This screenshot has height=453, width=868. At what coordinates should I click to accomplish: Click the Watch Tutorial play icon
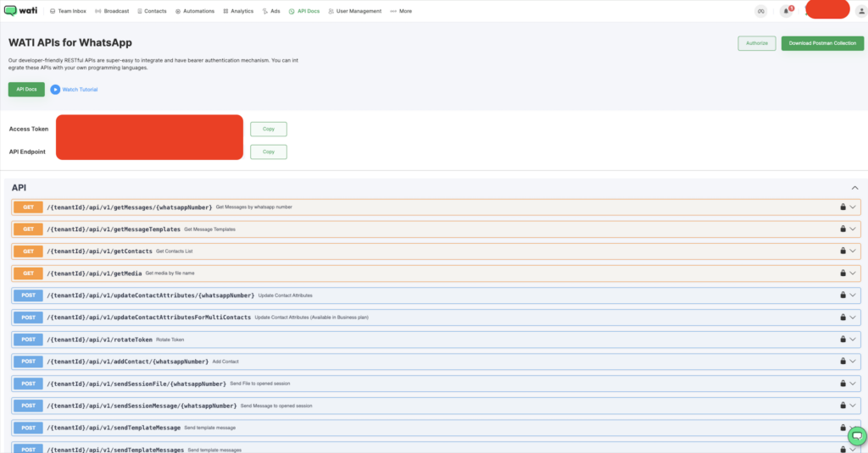(x=55, y=90)
